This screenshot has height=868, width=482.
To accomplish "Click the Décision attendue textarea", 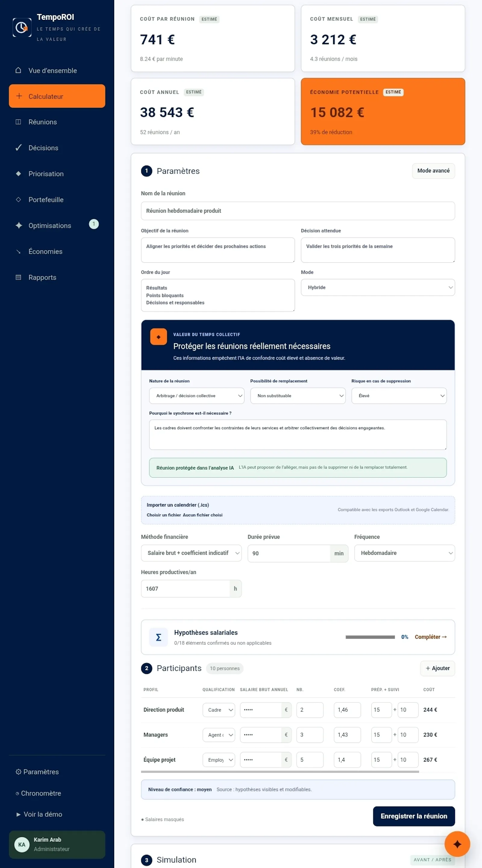I will 378,250.
